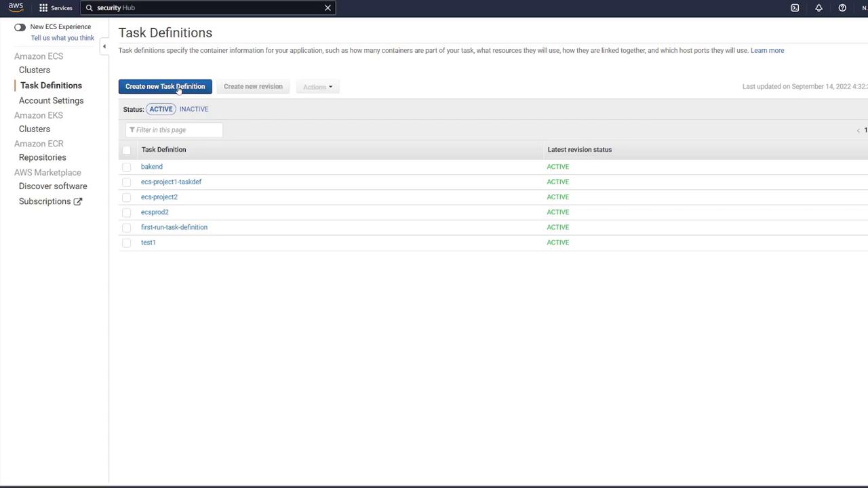Sort by Task Definition column header
Screen dimensions: 868x488
163,150
